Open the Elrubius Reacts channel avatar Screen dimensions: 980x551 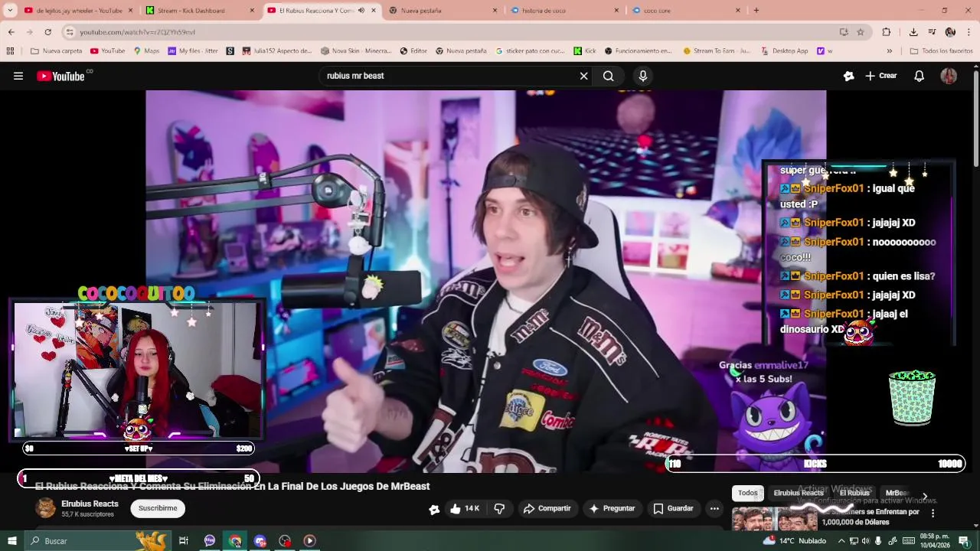click(46, 508)
